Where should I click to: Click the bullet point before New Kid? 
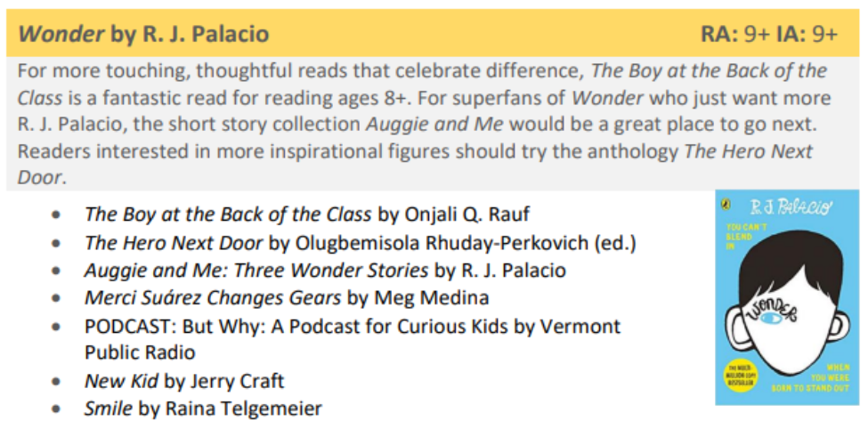[58, 382]
